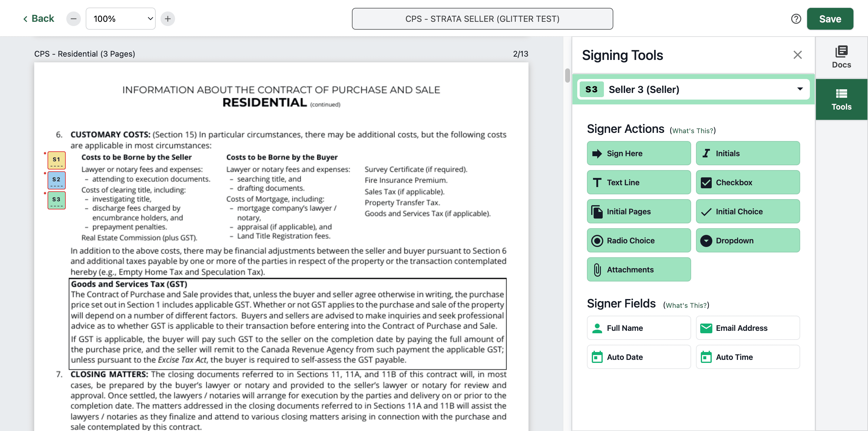Open What's This for Signer Fields

click(x=686, y=305)
